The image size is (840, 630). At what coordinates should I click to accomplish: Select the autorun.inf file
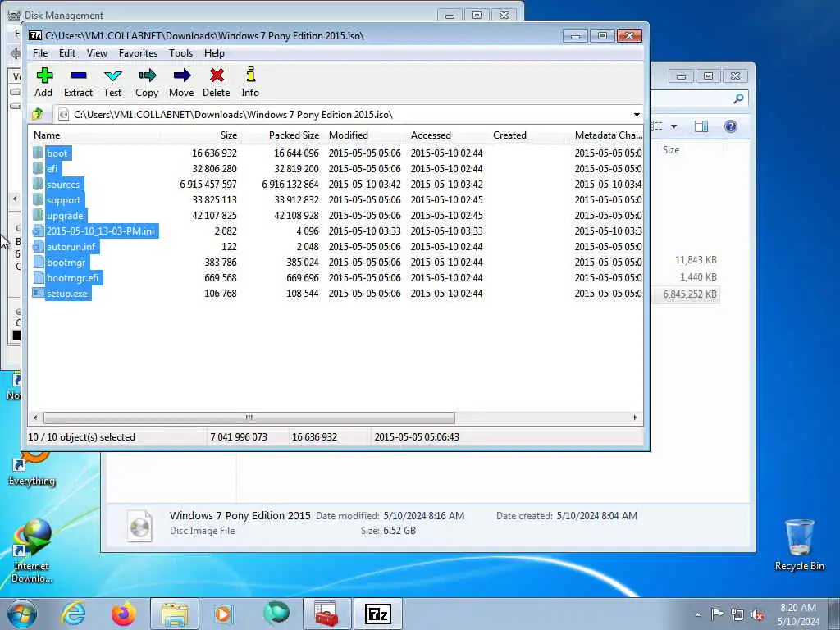click(71, 246)
